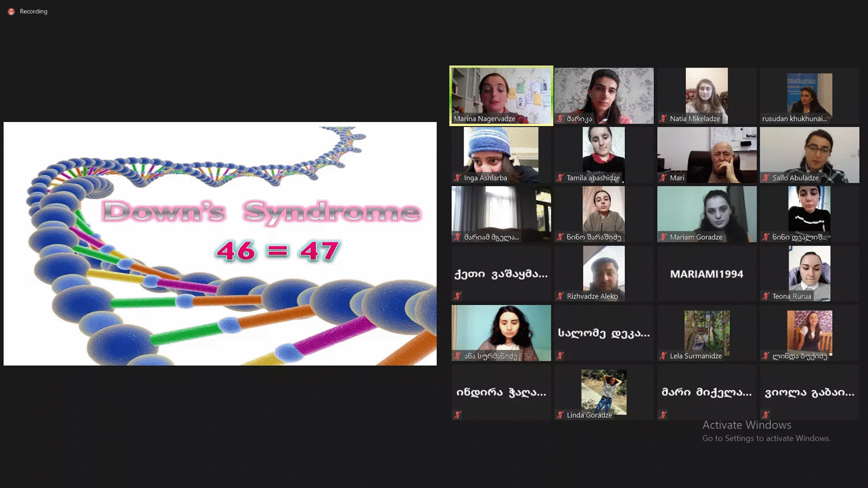Click the muted mic icon beside Lela Surmanidze
The height and width of the screenshot is (488, 868).
click(x=663, y=356)
